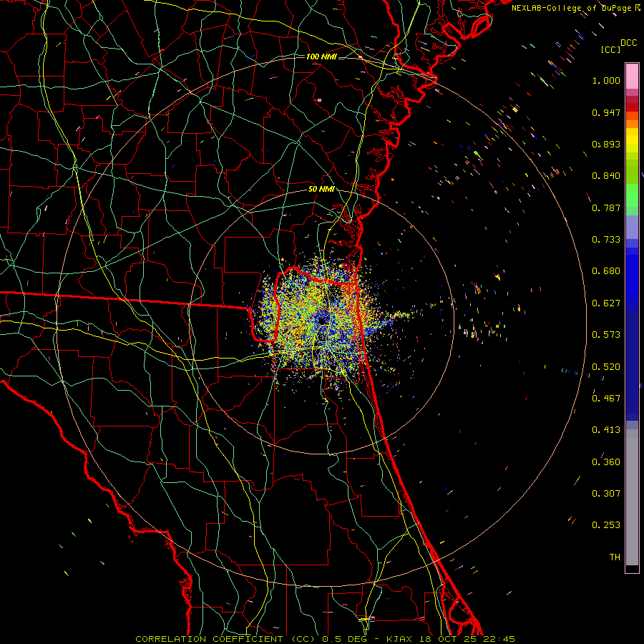Viewport: 644px width, 644px height.
Task: Click the black radar site dot
Action: pyautogui.click(x=323, y=320)
